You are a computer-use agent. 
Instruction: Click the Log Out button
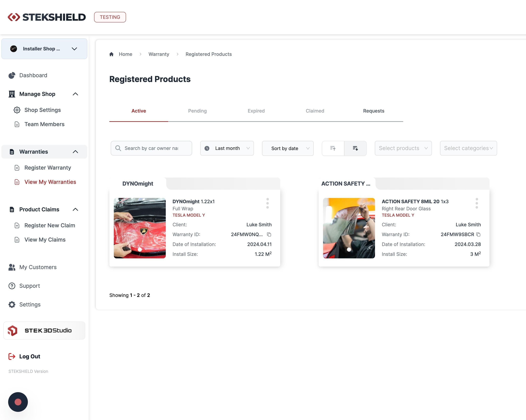click(x=30, y=356)
